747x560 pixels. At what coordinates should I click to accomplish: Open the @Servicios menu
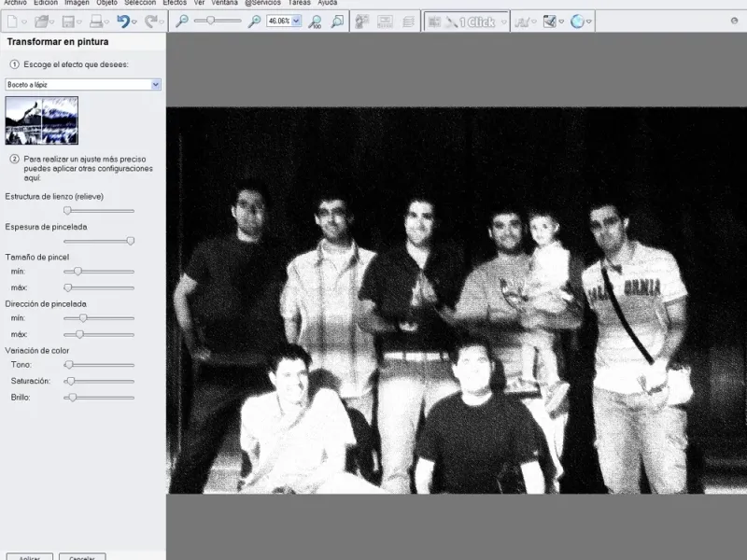tap(262, 3)
